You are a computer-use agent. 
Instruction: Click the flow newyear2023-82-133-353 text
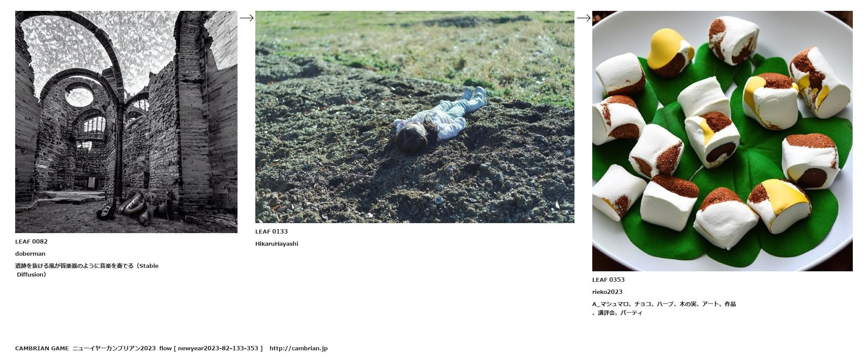click(211, 348)
